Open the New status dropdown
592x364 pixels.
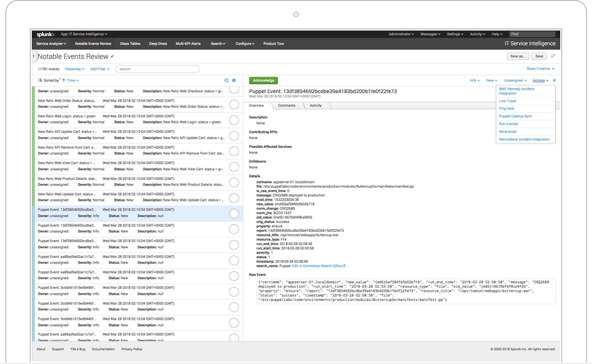tap(492, 80)
